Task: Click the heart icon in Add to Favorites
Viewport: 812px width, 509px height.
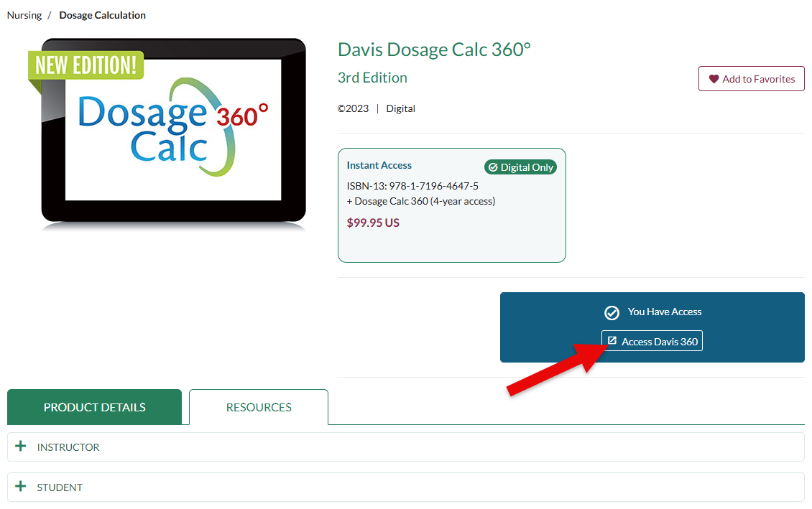Action: pyautogui.click(x=714, y=79)
